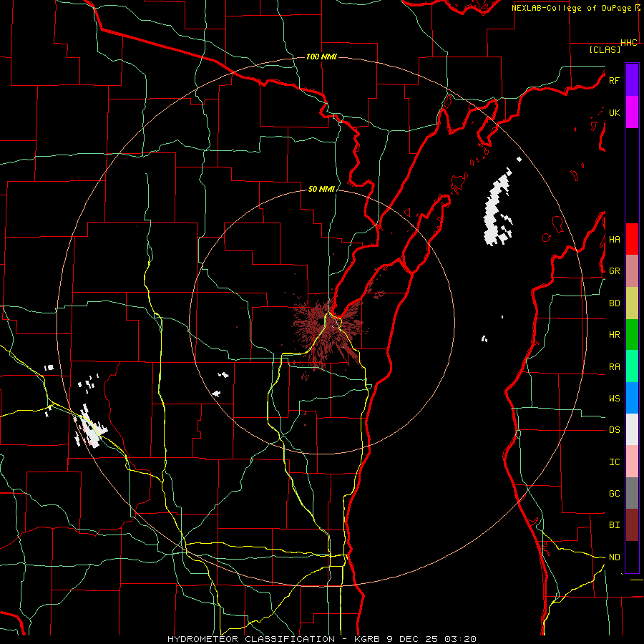Click the DS legend label
Image resolution: width=644 pixels, height=644 pixels.
[614, 430]
